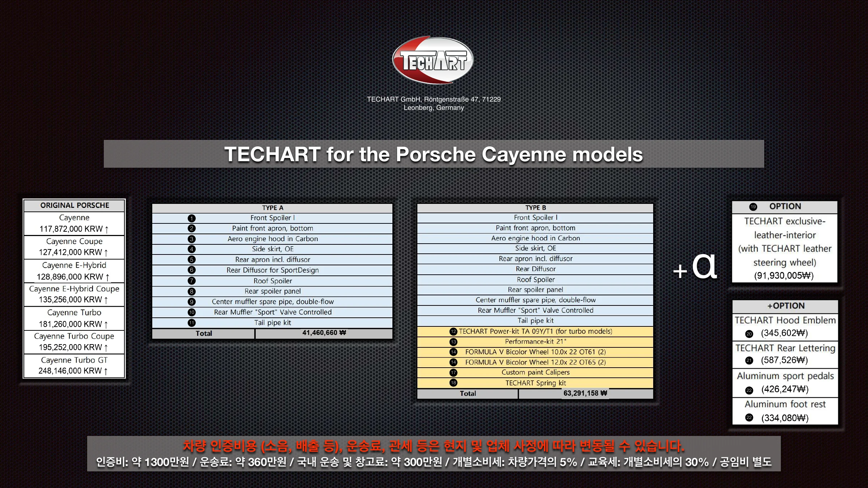868x488 pixels.
Task: Click Tail pipe kit row in Type B
Action: point(535,321)
